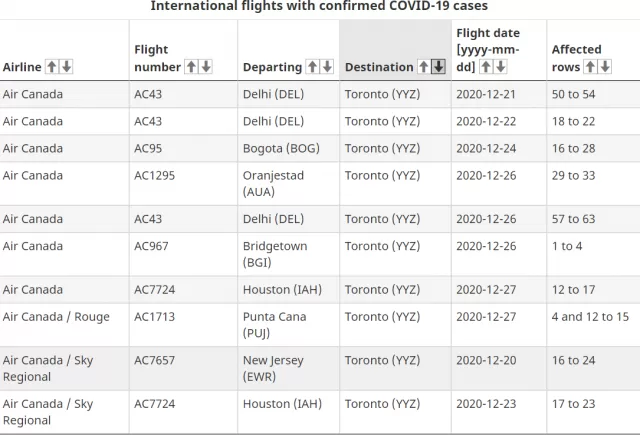Sort Affected rows descending arrow
Screen dimensions: 640x435
point(605,67)
